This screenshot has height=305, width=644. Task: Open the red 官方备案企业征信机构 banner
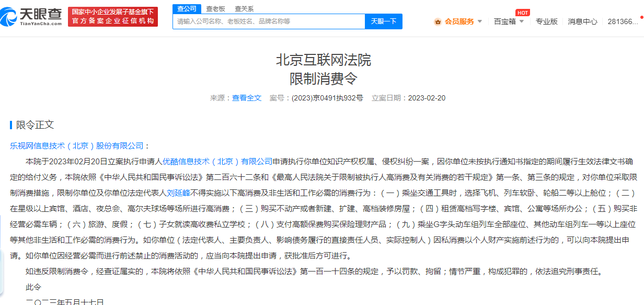pos(113,16)
